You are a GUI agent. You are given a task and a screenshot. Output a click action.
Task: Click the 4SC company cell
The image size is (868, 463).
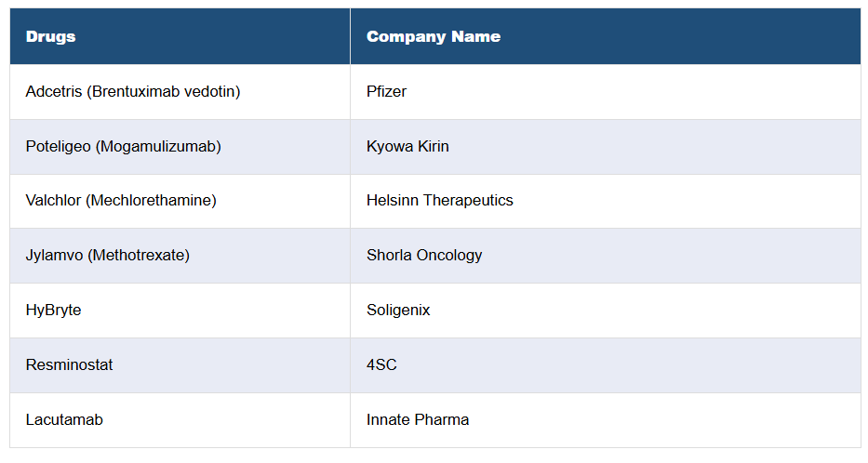[x=381, y=365]
